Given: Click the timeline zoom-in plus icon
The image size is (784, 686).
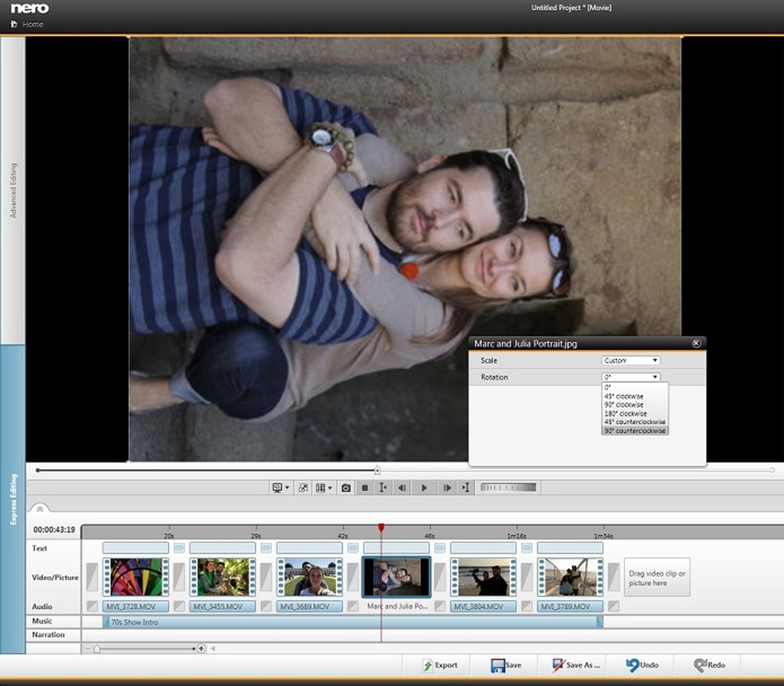Looking at the screenshot, I should [201, 649].
